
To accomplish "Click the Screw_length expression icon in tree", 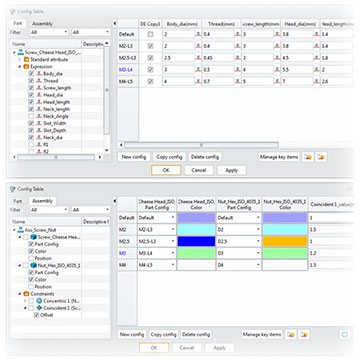I will tap(39, 88).
